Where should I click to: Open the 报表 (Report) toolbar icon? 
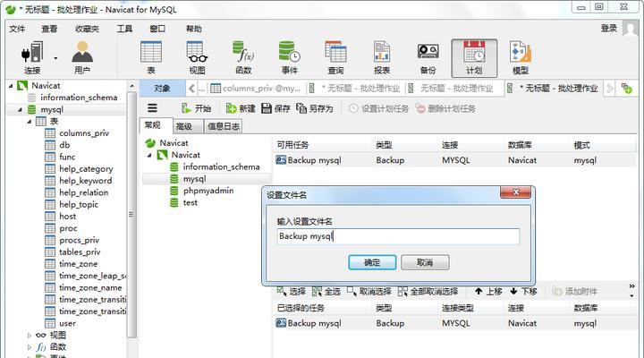click(382, 56)
